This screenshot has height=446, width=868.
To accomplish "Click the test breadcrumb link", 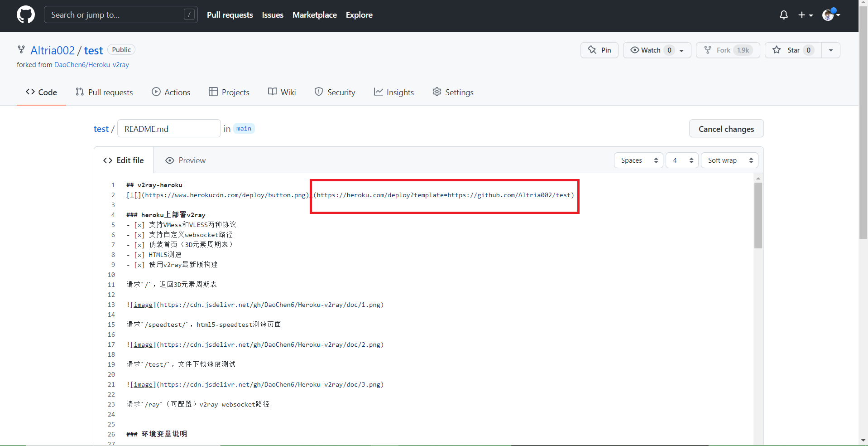I will coord(101,129).
